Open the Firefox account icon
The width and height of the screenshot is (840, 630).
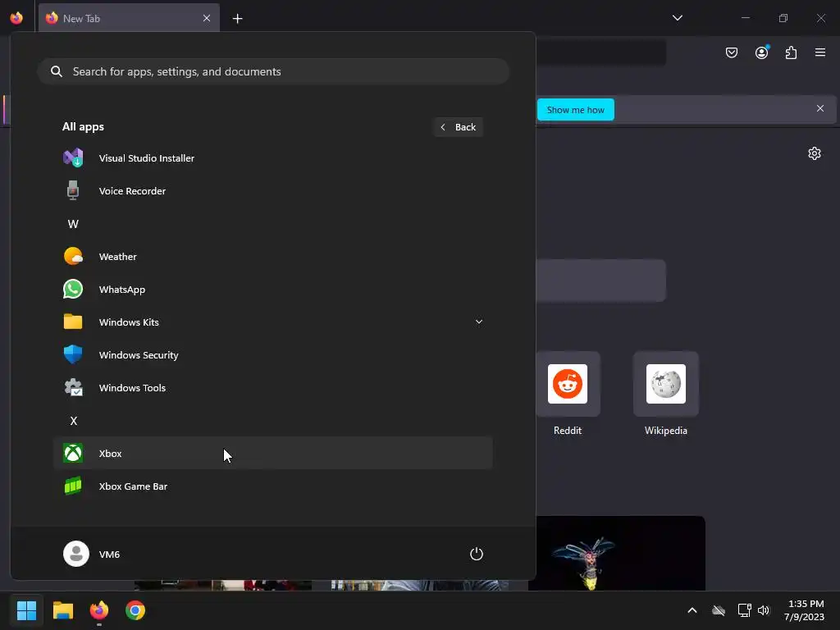coord(762,52)
